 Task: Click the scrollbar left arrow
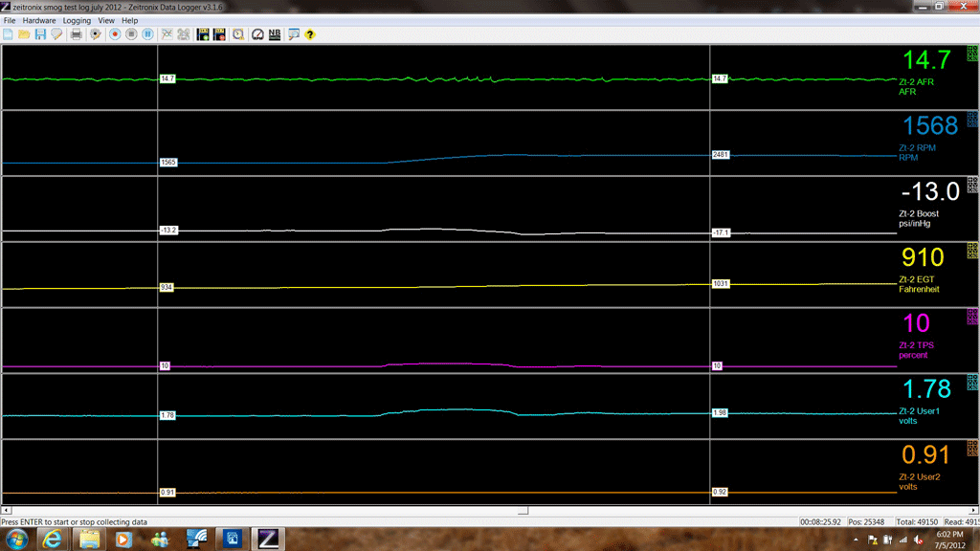coord(7,511)
